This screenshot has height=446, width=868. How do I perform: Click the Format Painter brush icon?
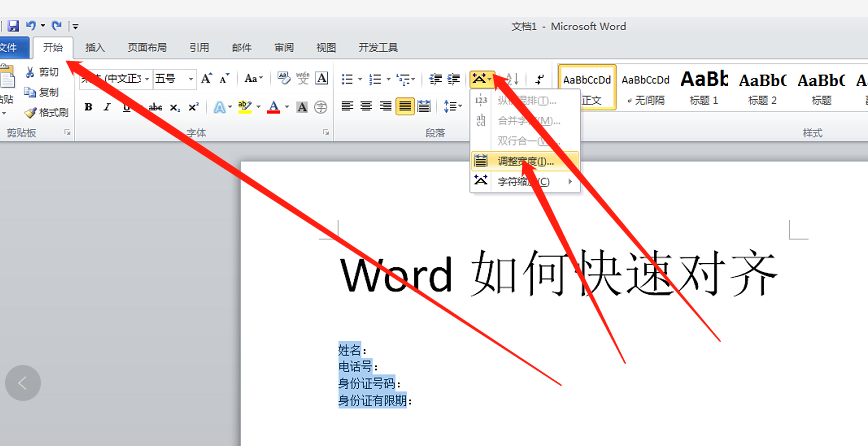(x=30, y=112)
